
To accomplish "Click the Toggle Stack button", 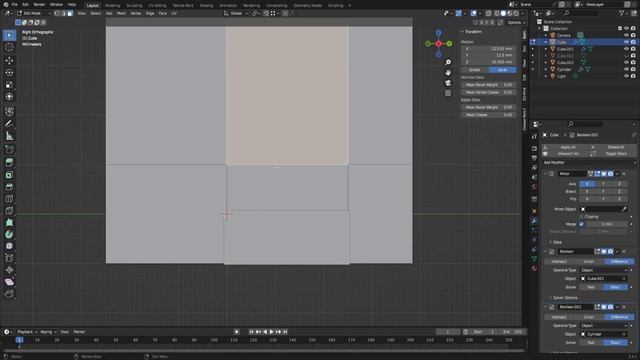I will point(616,153).
